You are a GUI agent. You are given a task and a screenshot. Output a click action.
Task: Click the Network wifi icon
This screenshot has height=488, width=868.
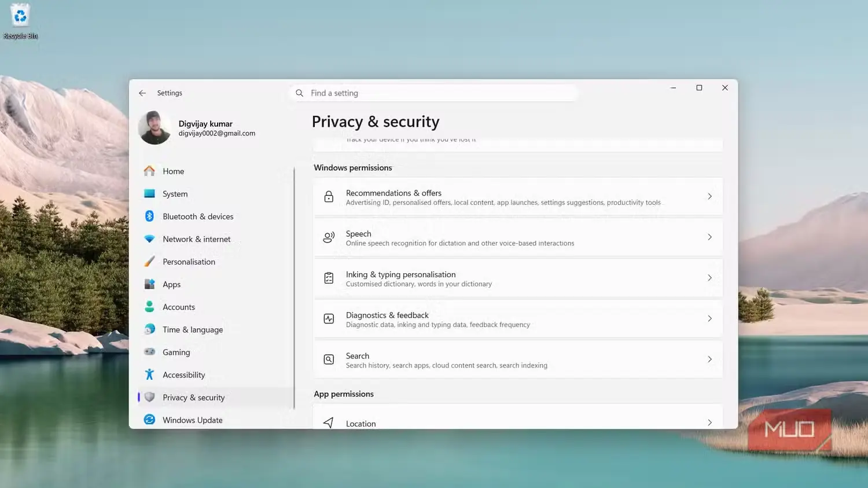149,239
